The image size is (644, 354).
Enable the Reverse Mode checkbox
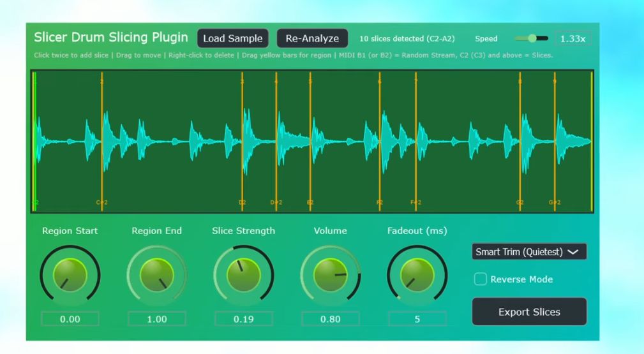tap(480, 279)
